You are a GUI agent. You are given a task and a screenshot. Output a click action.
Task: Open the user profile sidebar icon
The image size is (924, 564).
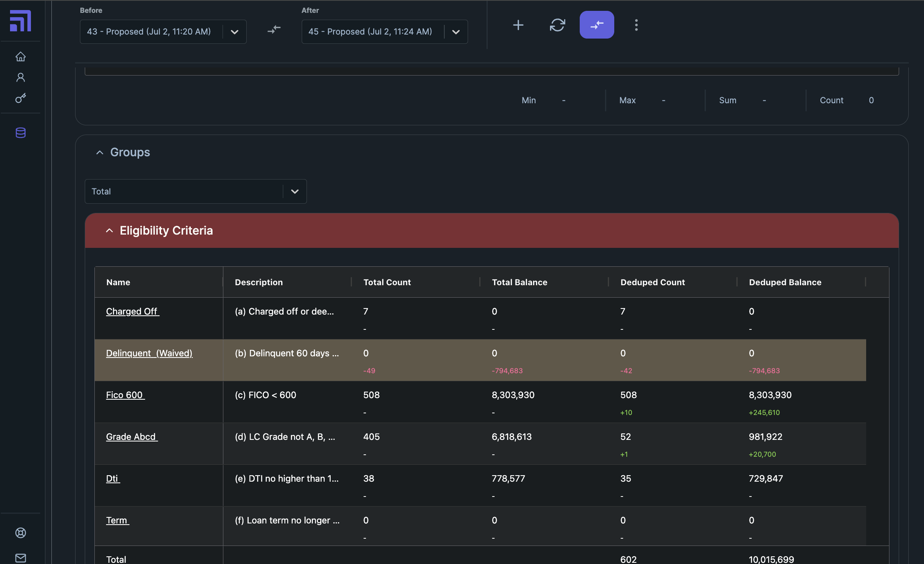(x=20, y=78)
